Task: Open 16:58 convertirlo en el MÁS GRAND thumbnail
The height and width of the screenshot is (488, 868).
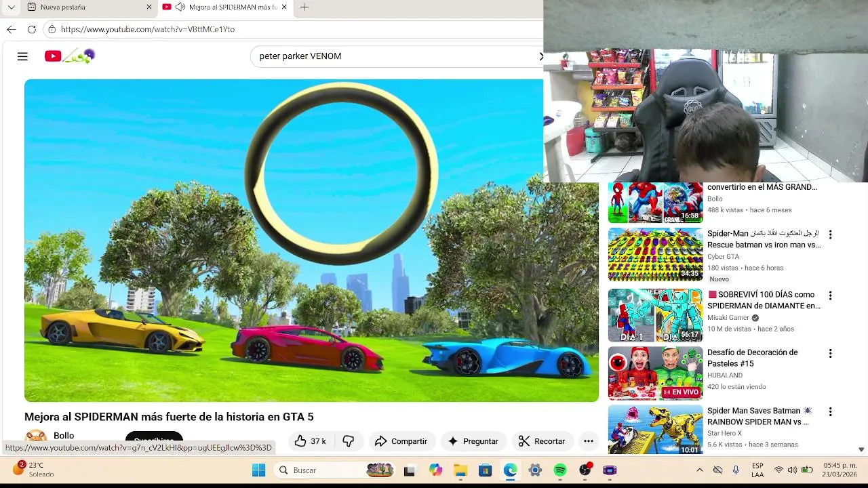Action: (x=655, y=203)
